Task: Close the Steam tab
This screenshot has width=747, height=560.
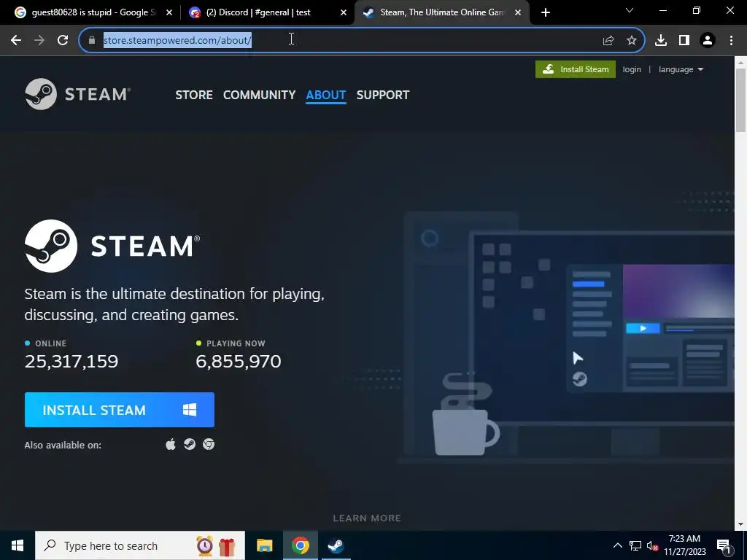Action: pyautogui.click(x=518, y=12)
